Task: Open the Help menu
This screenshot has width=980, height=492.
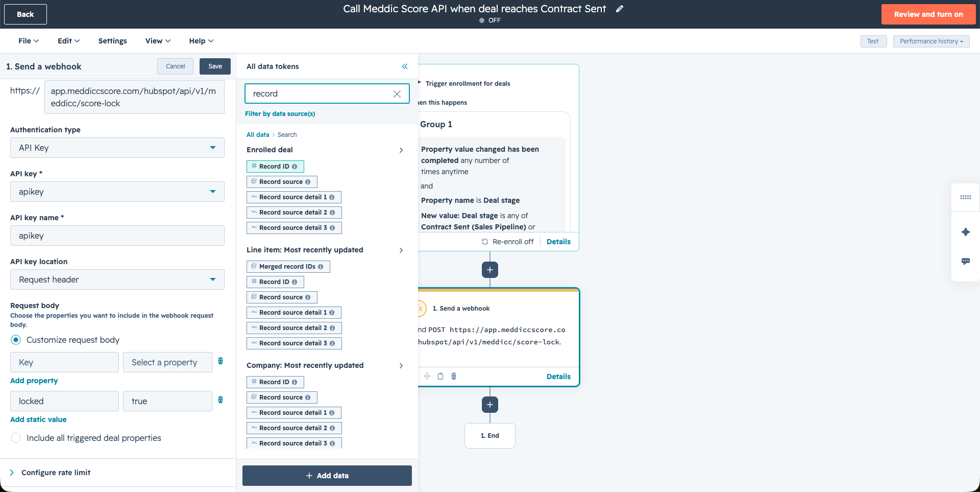Action: coord(201,40)
